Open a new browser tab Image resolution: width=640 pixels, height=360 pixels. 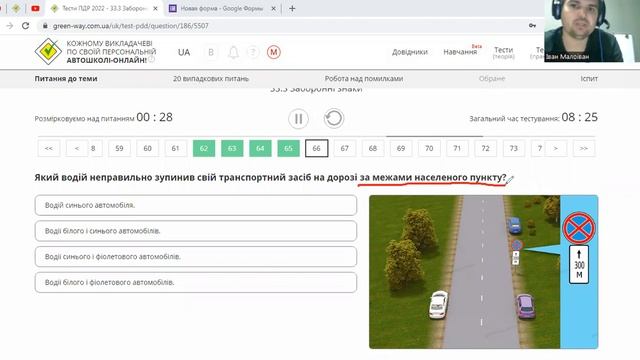pyautogui.click(x=292, y=8)
